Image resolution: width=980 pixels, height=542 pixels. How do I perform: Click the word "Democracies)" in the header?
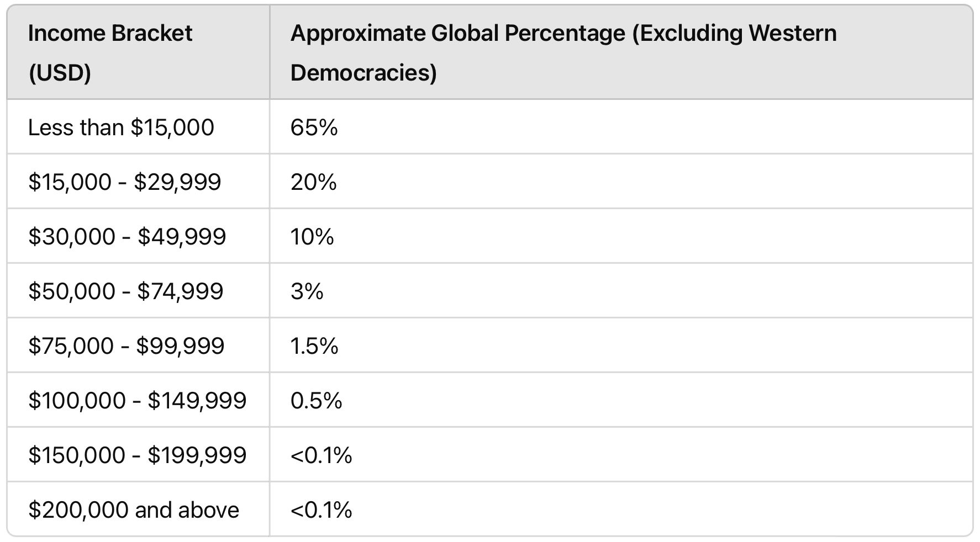click(x=363, y=73)
